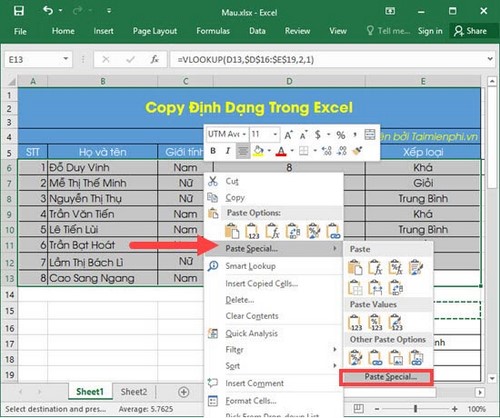Choose Transpose under context menu Paste Options

pos(293,231)
